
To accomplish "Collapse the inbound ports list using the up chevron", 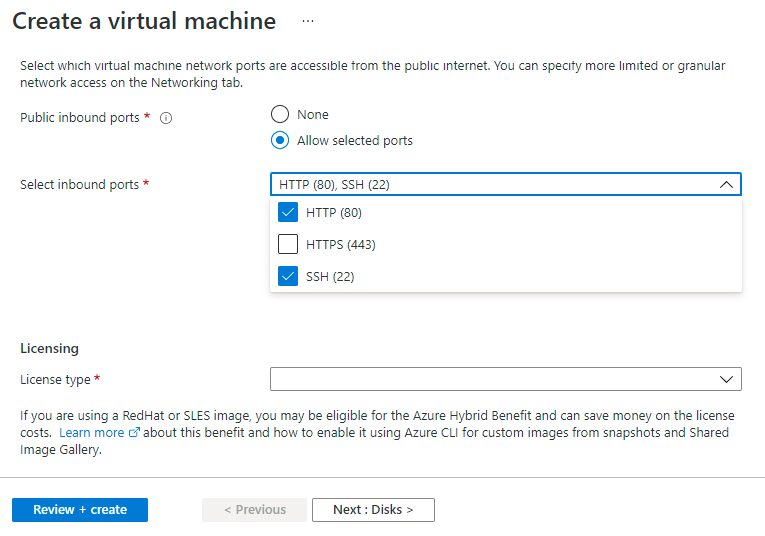I will click(726, 184).
